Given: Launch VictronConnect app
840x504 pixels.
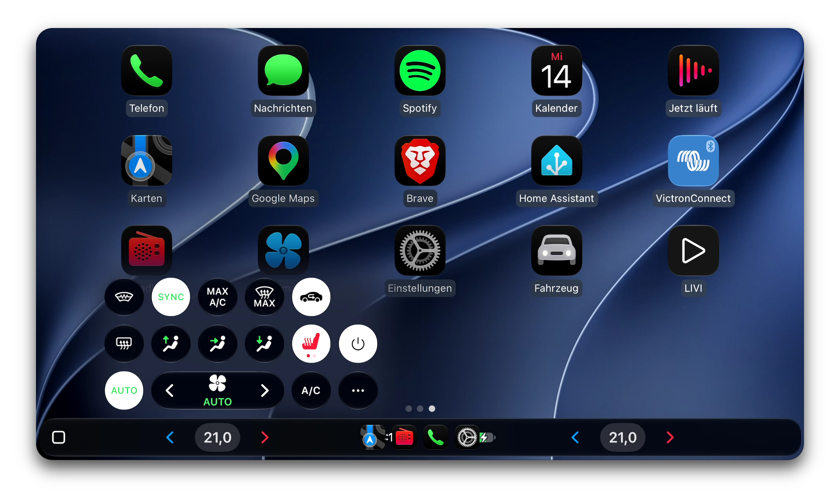Looking at the screenshot, I should coord(693,161).
